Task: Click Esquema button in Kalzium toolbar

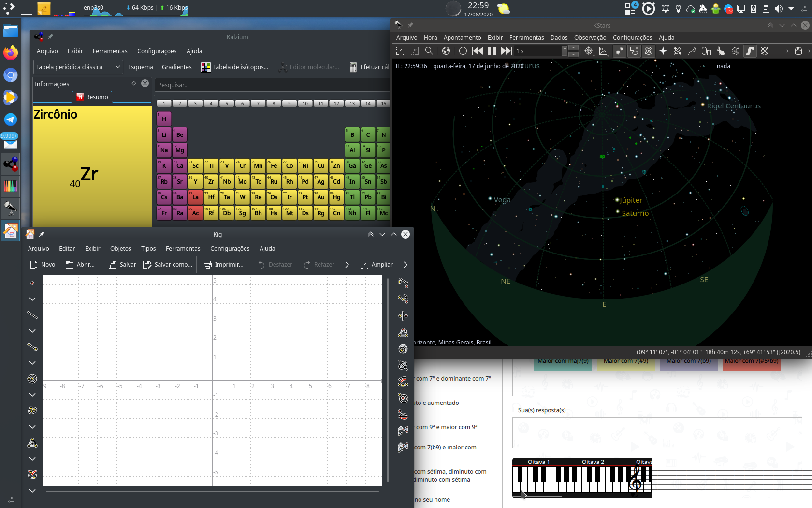Action: click(141, 67)
